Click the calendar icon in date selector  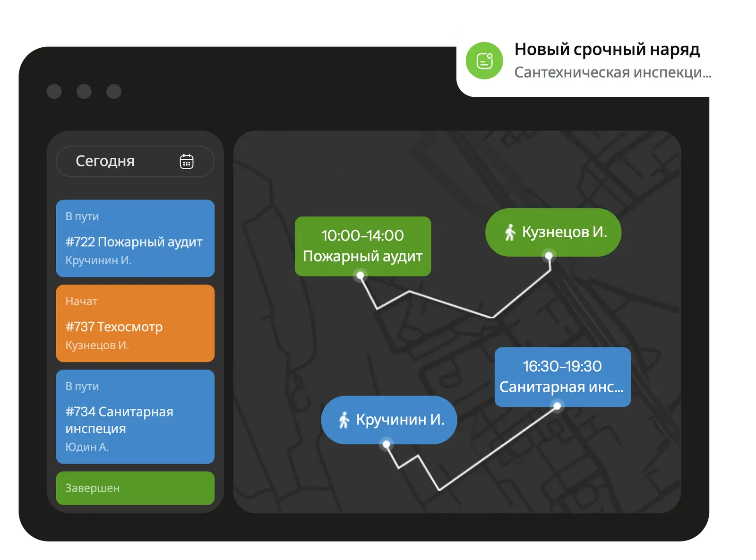coord(187,162)
